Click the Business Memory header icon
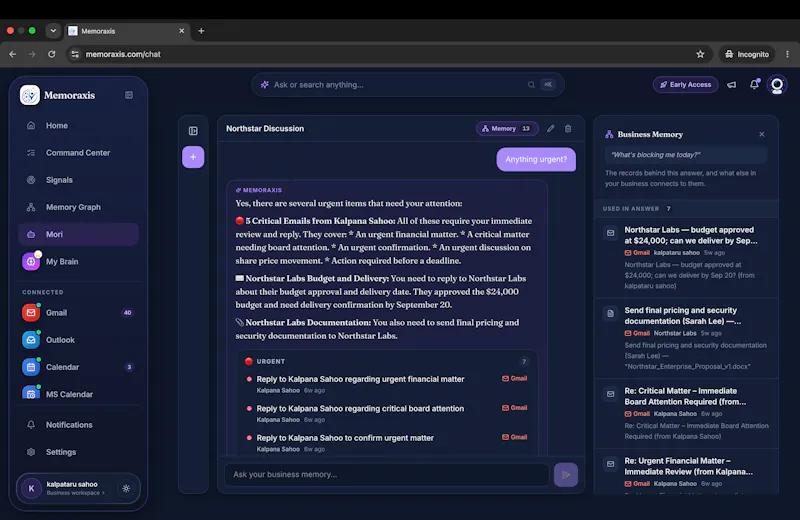Screen dimensions: 800x520 [x=609, y=134]
